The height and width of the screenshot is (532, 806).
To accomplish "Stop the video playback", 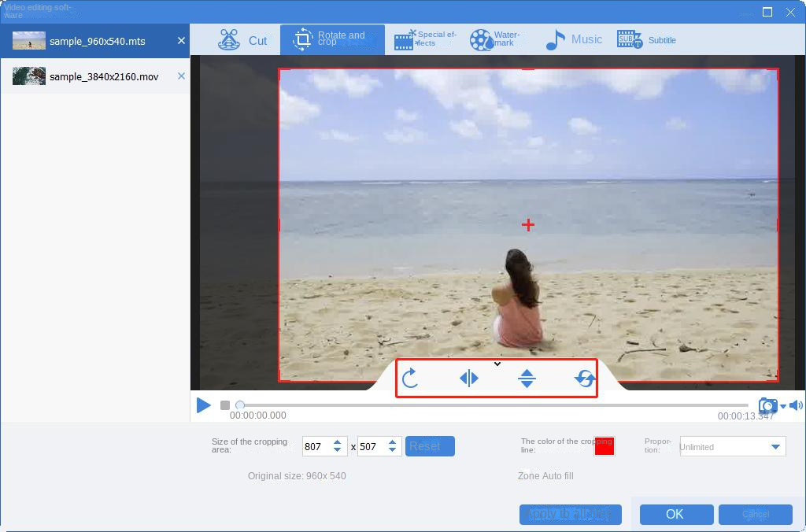I will point(225,405).
